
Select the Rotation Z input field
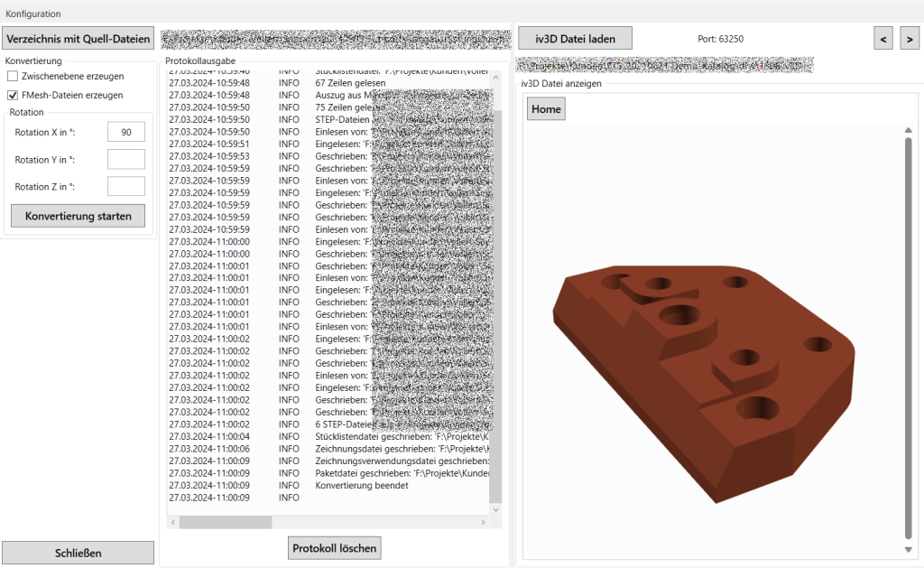[125, 187]
